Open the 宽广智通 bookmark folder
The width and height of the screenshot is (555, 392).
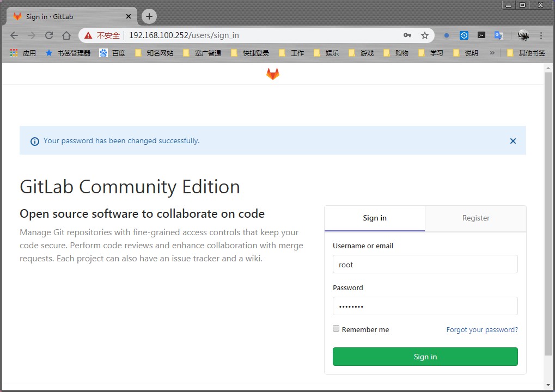pos(202,53)
